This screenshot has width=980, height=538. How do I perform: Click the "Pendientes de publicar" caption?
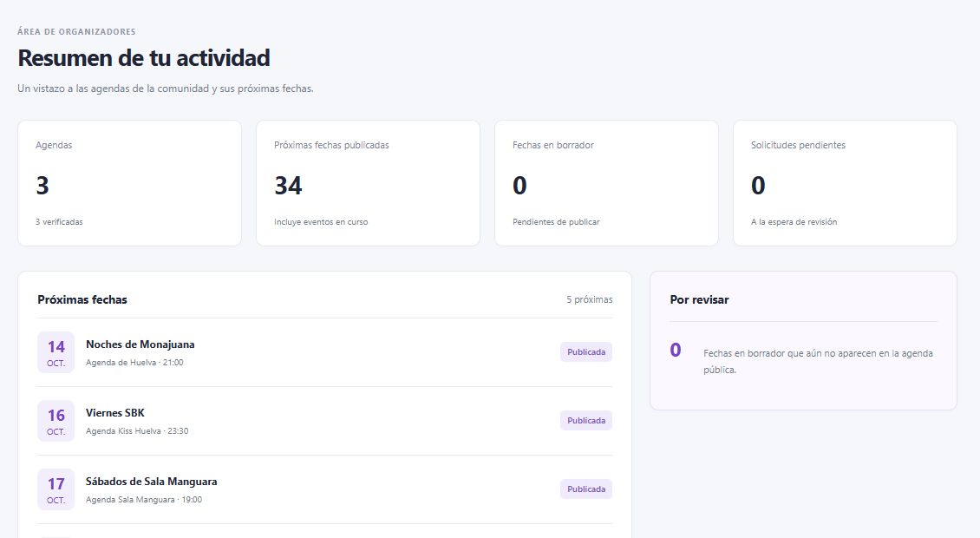point(556,222)
